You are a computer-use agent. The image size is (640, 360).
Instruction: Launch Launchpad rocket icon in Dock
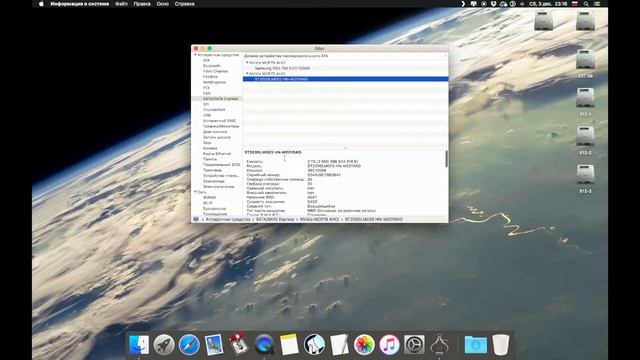pyautogui.click(x=164, y=345)
